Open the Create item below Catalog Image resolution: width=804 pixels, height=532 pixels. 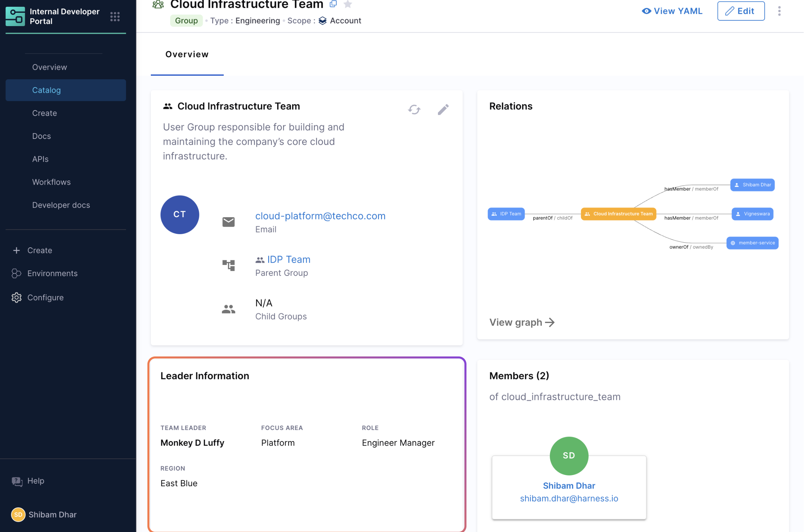pyautogui.click(x=44, y=113)
